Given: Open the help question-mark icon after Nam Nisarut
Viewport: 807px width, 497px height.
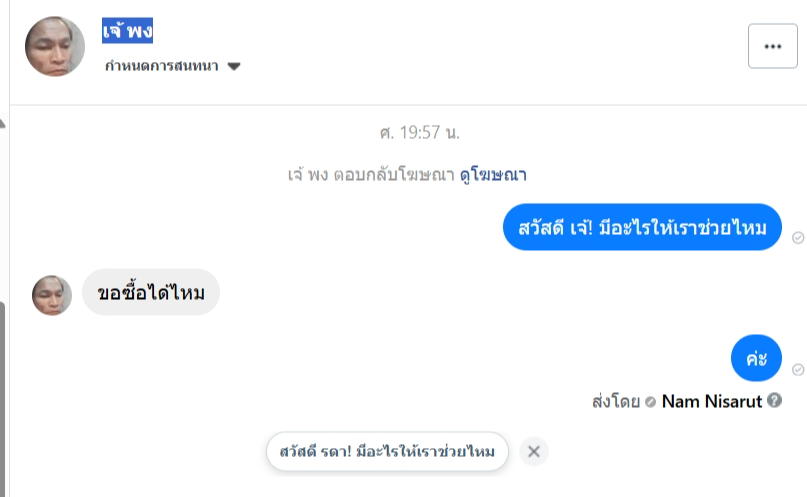Looking at the screenshot, I should [x=775, y=402].
